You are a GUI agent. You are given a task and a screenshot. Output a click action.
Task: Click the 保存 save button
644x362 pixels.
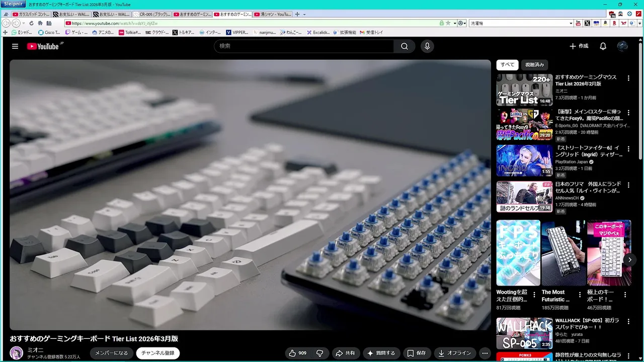point(417,353)
